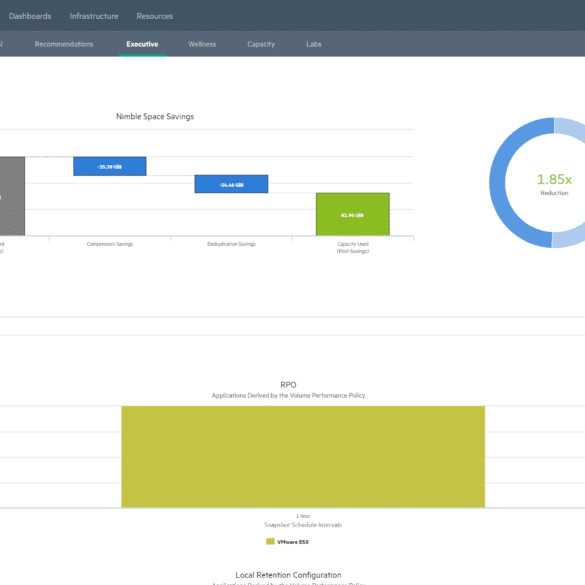Image resolution: width=585 pixels, height=585 pixels.
Task: Click the 'Deduplication Savings' axis label
Action: [x=231, y=244]
